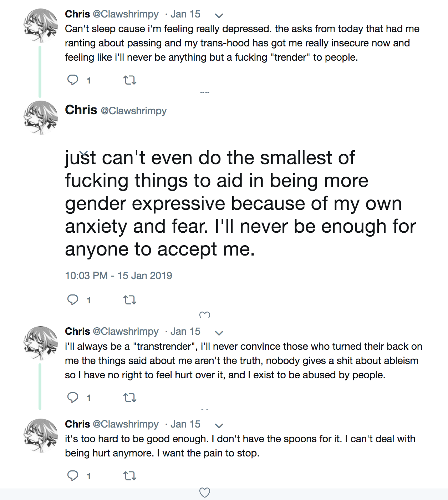Click the avatar beside the "Can't sleep" tweet

tap(41, 26)
